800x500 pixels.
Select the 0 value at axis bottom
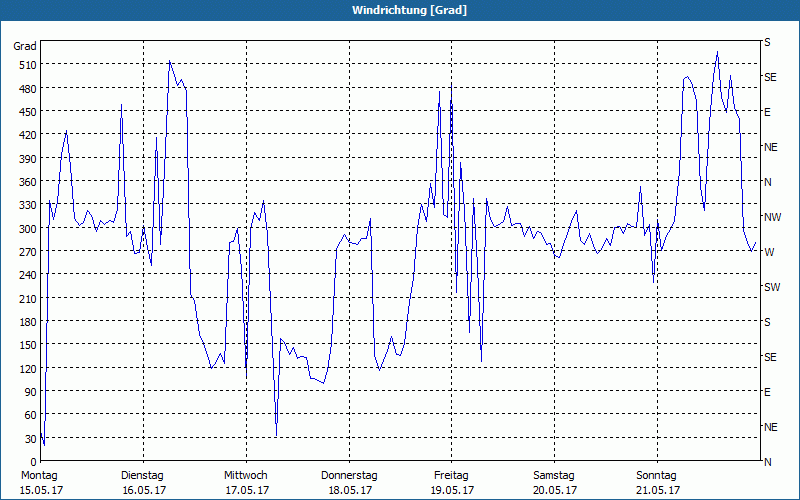coord(34,462)
